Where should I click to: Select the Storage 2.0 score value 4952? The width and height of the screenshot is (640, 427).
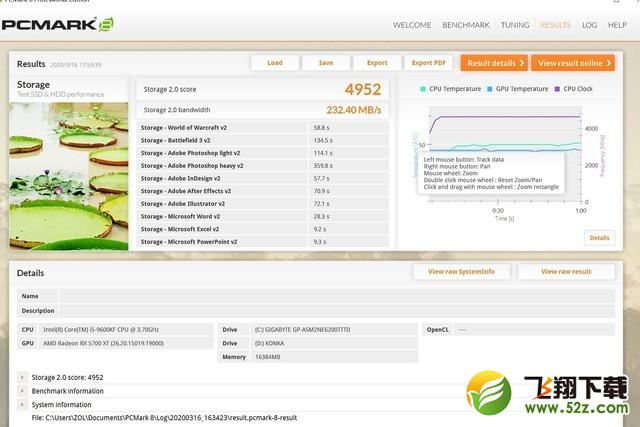tap(363, 89)
